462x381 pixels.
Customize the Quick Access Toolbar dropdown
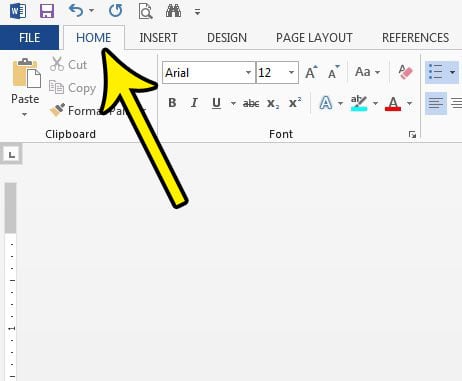coord(198,12)
